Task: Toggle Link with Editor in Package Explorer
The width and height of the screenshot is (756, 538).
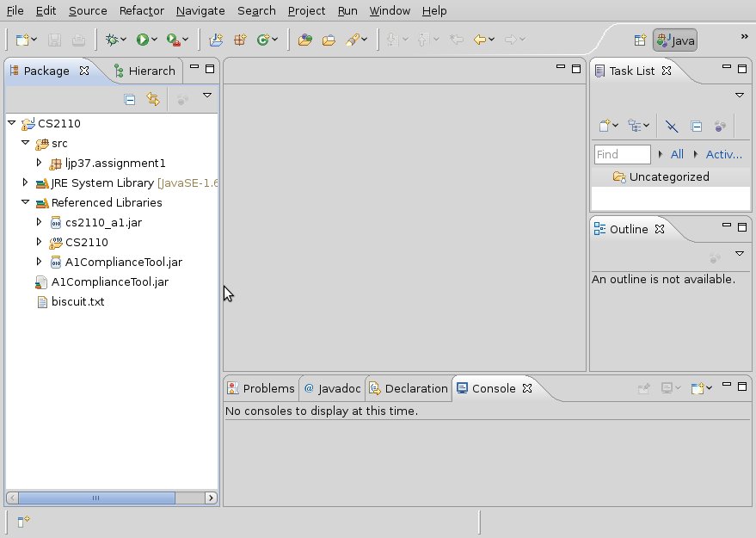Action: click(x=153, y=99)
